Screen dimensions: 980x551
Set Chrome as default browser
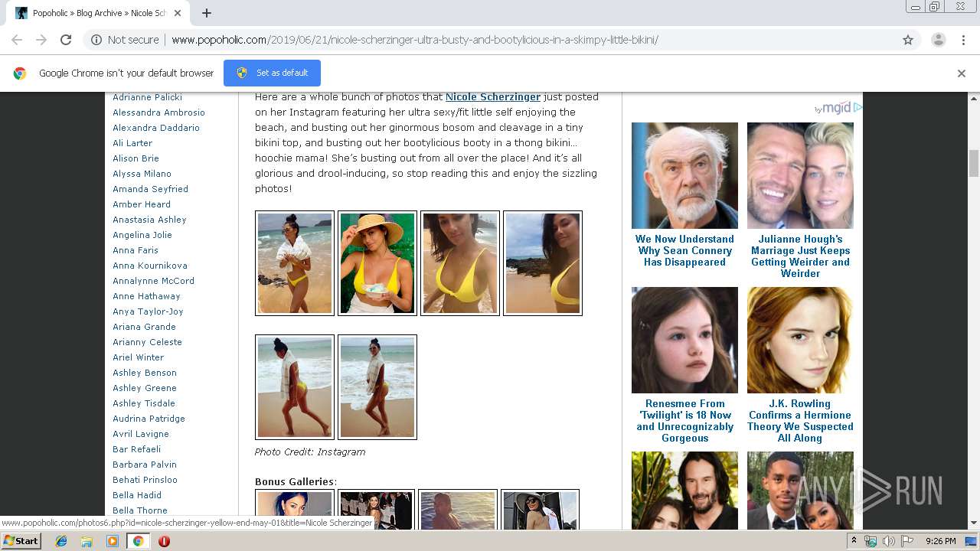272,73
